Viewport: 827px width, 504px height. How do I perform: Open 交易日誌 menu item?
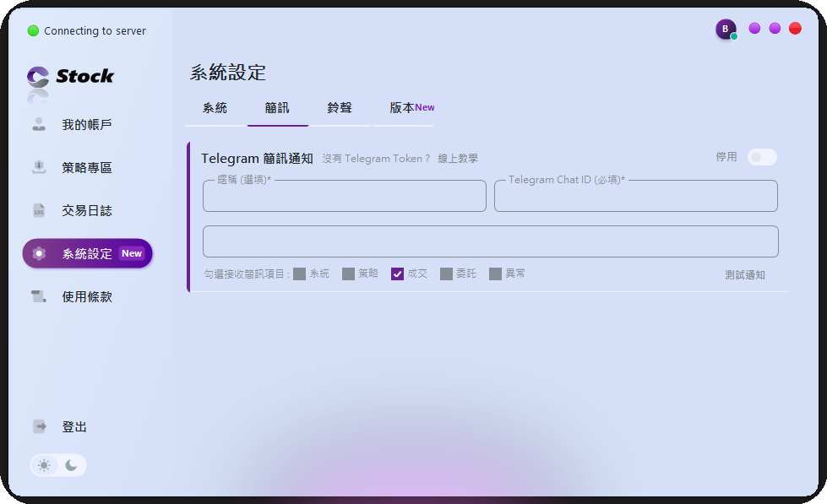coord(87,210)
